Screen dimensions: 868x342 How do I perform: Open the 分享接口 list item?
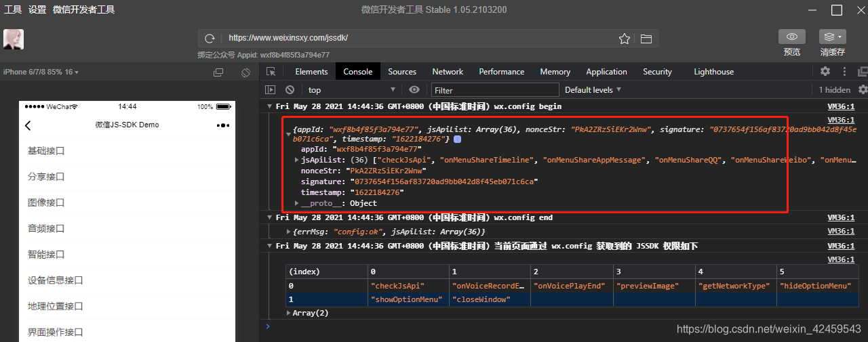click(x=127, y=177)
